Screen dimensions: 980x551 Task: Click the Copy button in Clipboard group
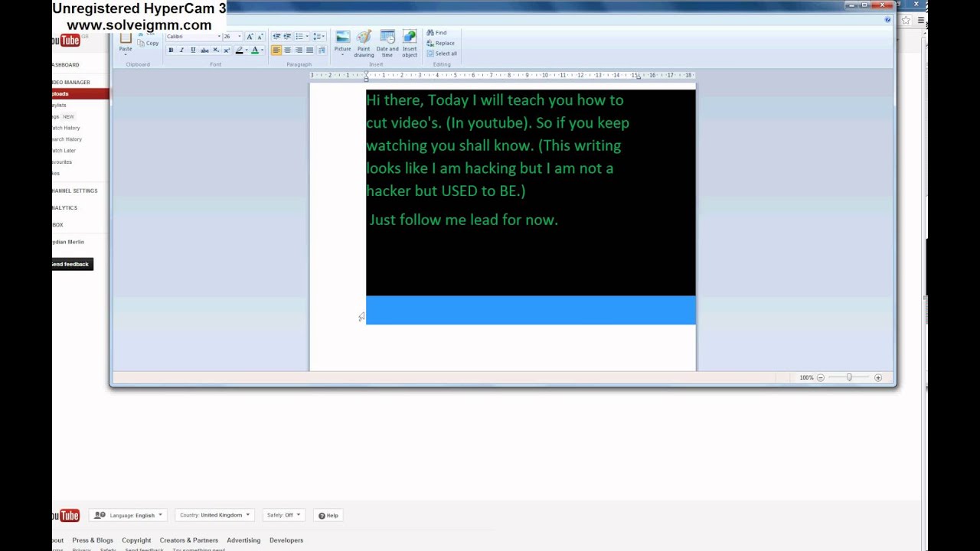click(x=149, y=43)
